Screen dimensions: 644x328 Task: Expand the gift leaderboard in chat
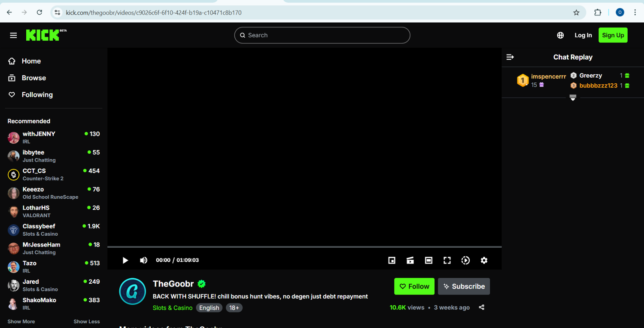pyautogui.click(x=572, y=98)
